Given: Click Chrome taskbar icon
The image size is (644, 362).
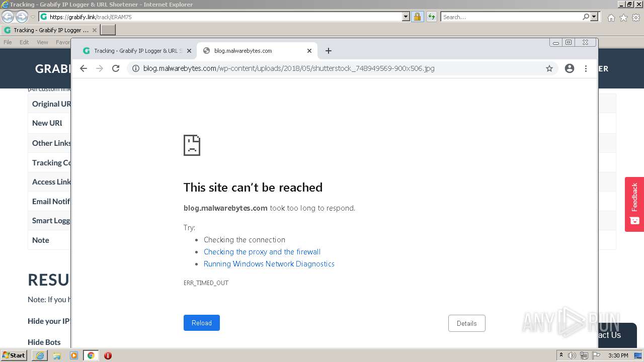Looking at the screenshot, I should tap(91, 355).
